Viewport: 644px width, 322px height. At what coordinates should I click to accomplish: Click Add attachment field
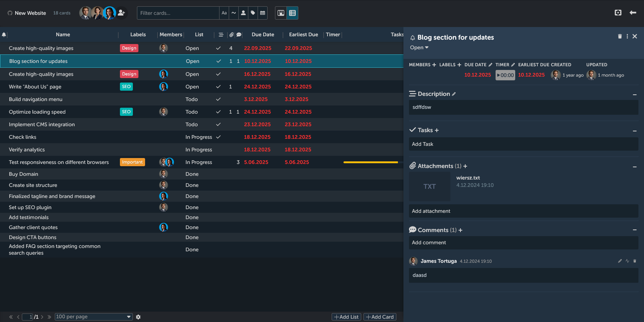tap(523, 211)
